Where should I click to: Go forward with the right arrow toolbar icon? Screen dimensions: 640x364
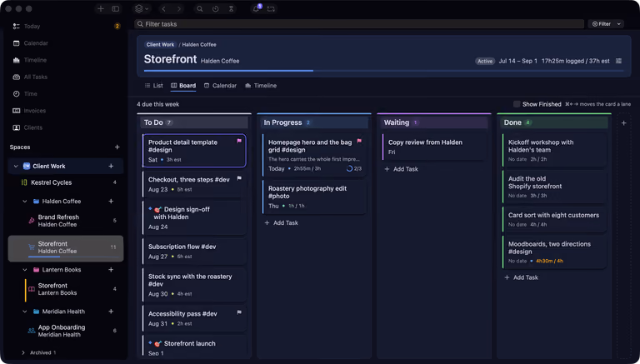pyautogui.click(x=179, y=9)
